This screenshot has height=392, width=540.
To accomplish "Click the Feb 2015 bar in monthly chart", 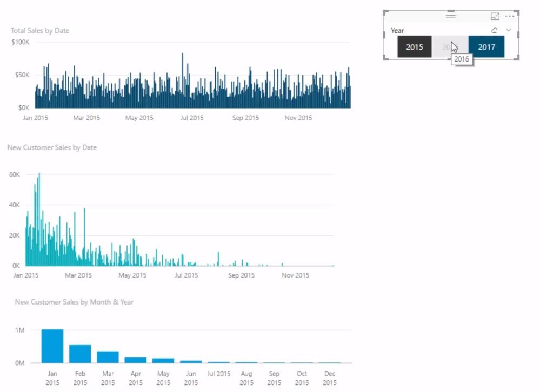I will [x=80, y=354].
